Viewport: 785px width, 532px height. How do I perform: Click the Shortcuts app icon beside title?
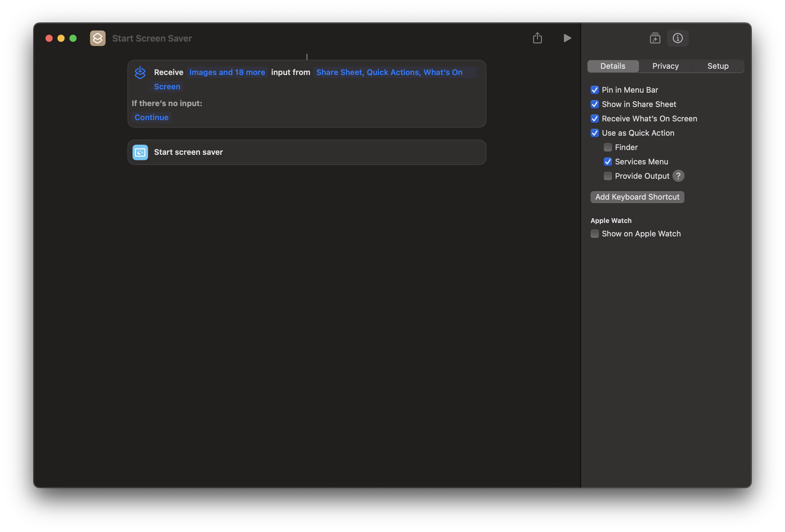tap(98, 38)
